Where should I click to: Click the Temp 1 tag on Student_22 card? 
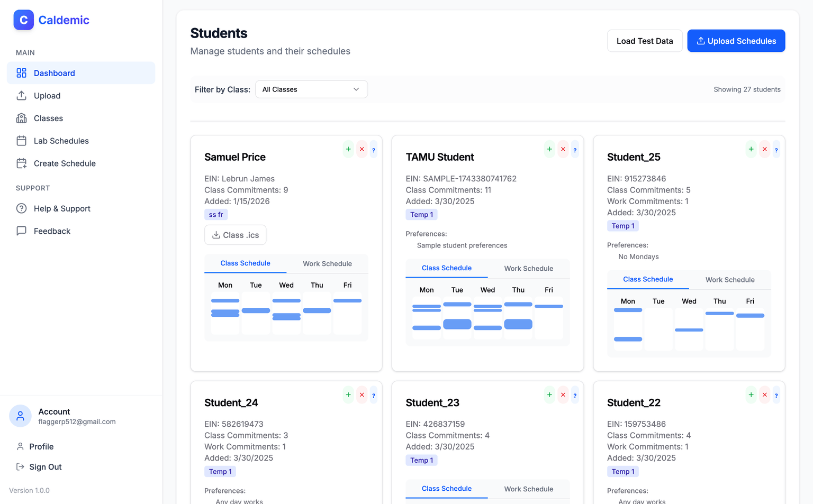[x=623, y=471]
